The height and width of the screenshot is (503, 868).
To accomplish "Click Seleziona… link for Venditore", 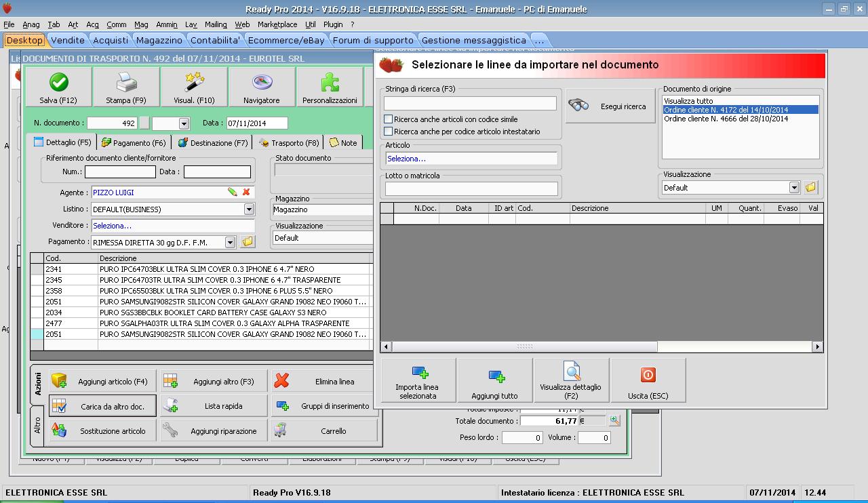I will coord(112,226).
